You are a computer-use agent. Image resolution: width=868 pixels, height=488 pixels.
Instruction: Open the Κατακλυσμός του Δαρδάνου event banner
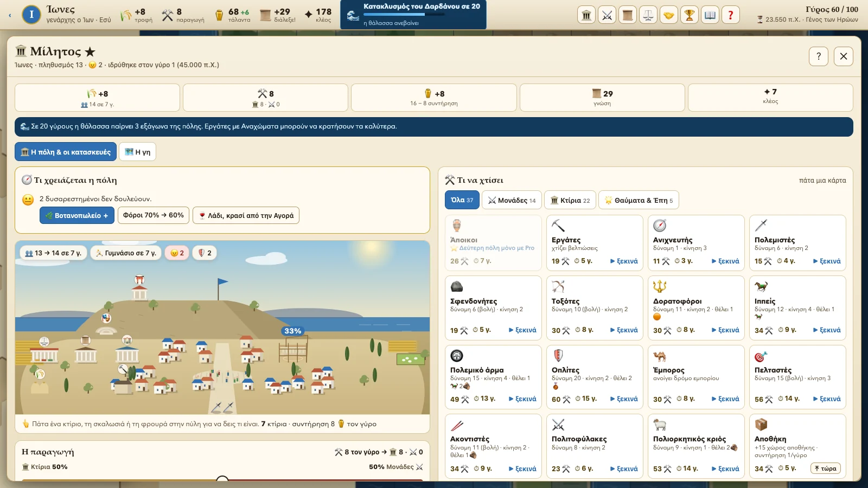(413, 15)
